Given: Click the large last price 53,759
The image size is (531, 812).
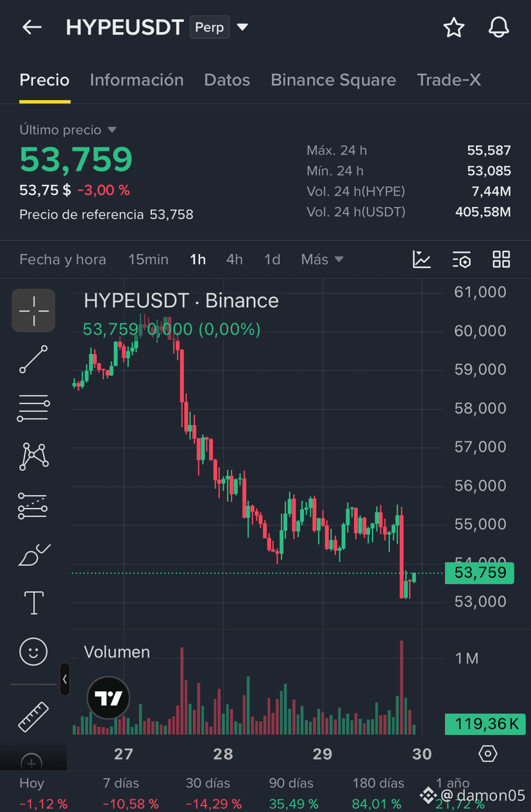Looking at the screenshot, I should pos(76,160).
